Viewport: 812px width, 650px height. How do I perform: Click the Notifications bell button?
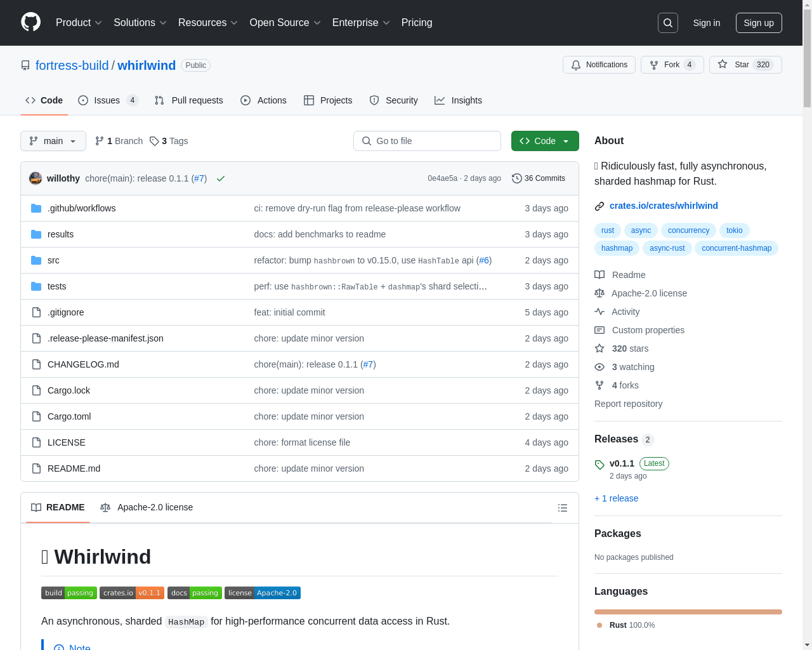tap(599, 65)
